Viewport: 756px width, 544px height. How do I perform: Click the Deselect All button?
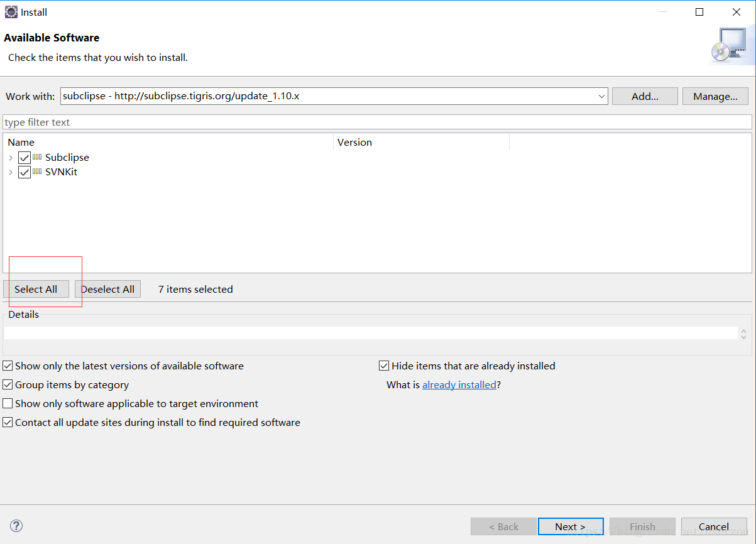[x=107, y=289]
